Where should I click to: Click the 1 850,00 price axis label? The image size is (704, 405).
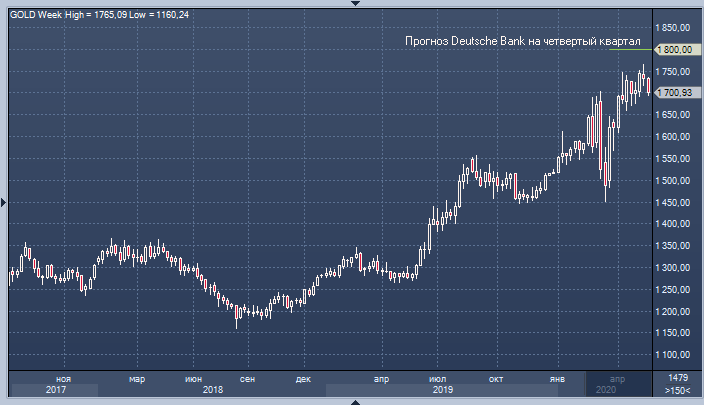point(674,28)
